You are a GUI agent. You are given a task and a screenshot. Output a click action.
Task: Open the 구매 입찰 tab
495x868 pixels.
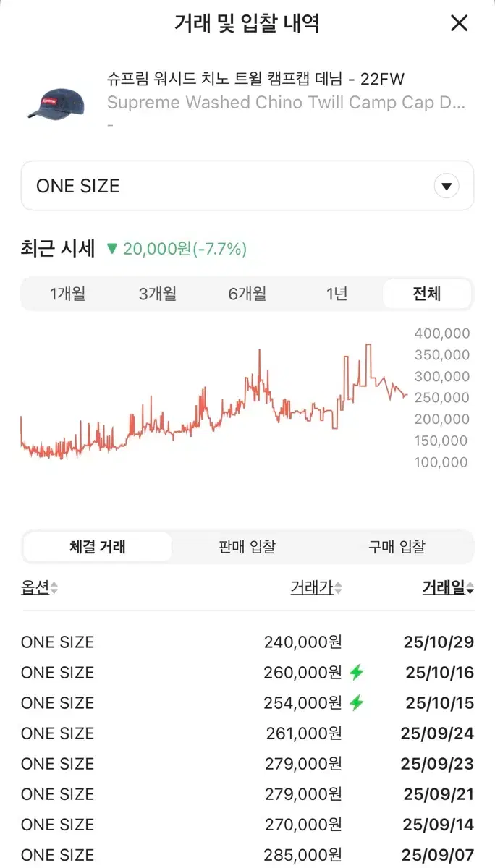point(397,547)
